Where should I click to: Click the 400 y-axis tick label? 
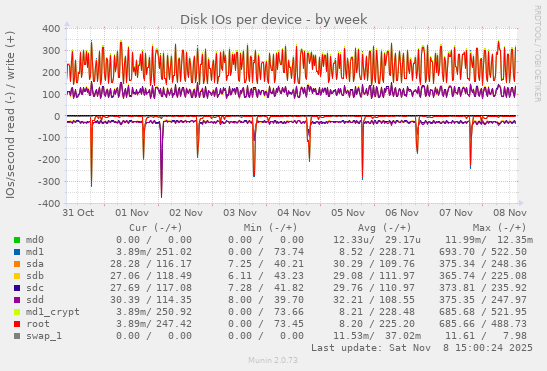point(51,28)
